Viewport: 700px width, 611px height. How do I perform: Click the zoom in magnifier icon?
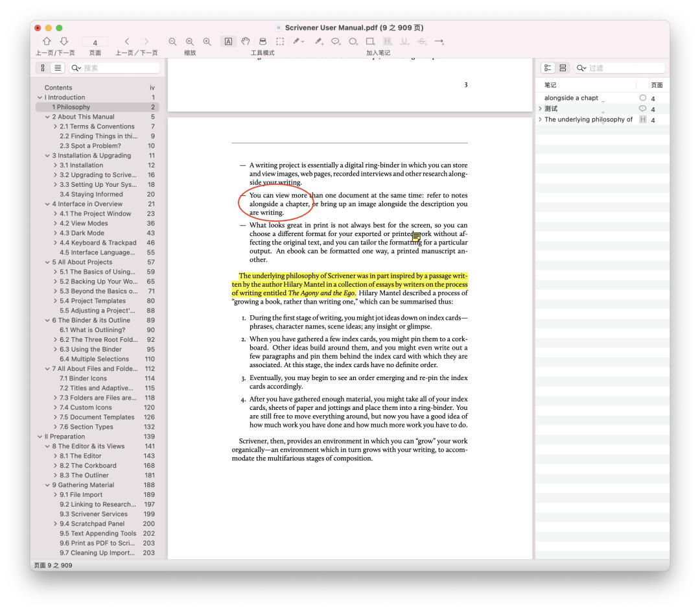pyautogui.click(x=207, y=42)
